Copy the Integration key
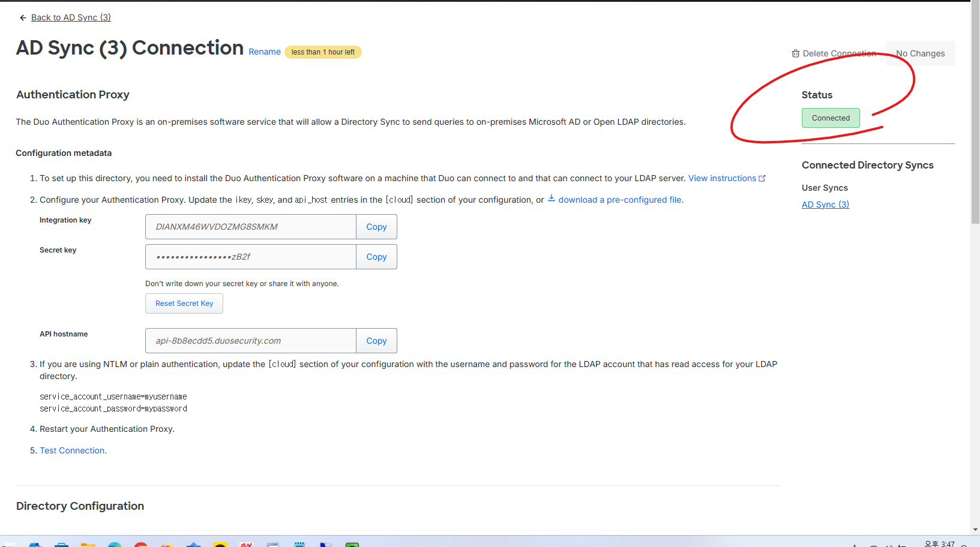980x547 pixels. tap(376, 227)
